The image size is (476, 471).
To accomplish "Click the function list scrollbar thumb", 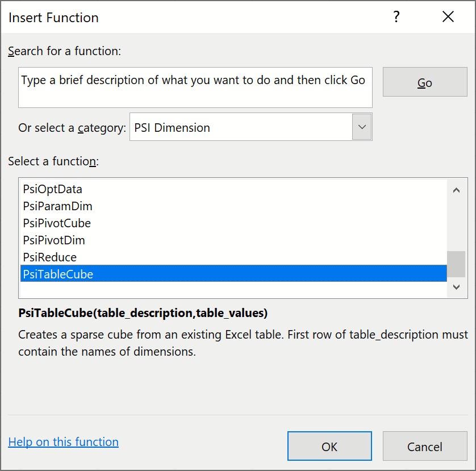I will coord(456,264).
